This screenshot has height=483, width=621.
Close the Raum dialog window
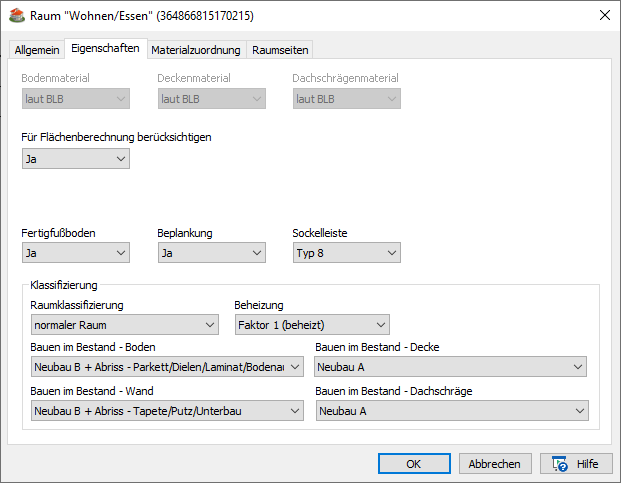[x=603, y=15]
